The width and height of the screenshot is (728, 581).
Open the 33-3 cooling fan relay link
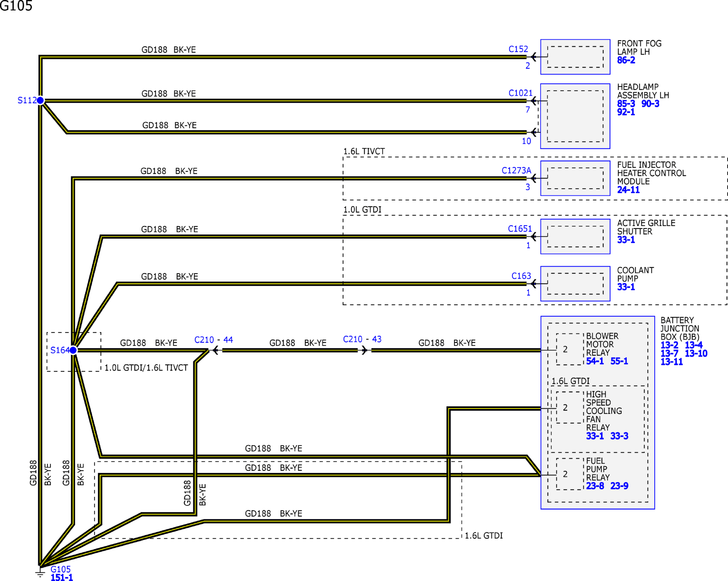(619, 436)
